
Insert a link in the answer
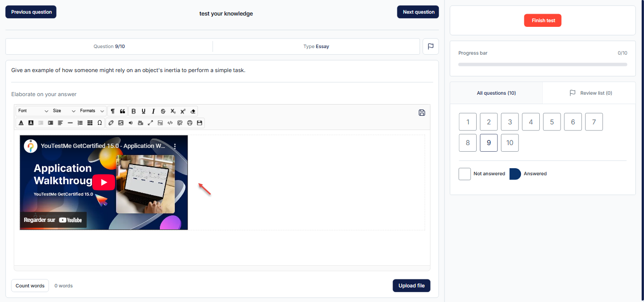point(111,123)
